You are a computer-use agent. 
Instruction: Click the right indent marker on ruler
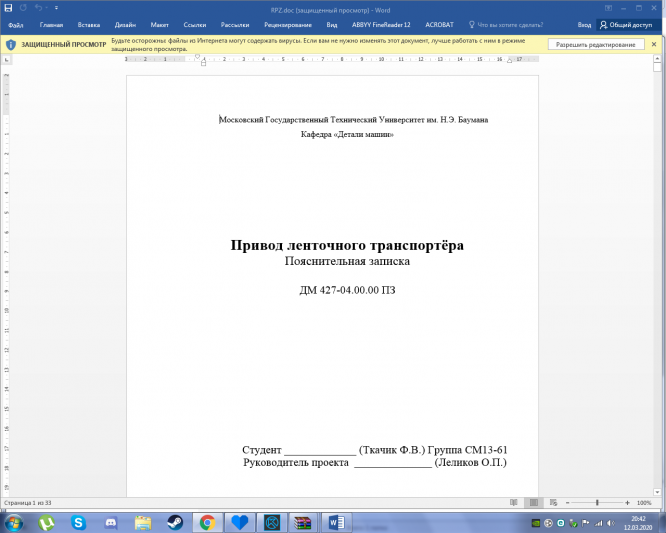pos(510,61)
